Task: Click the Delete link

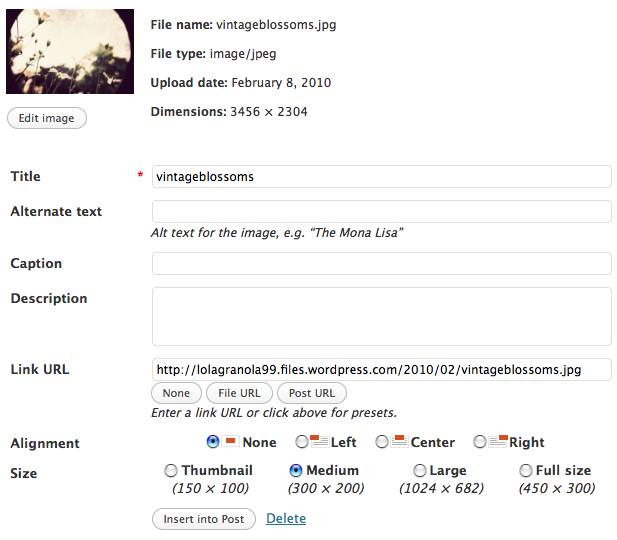Action: (286, 518)
